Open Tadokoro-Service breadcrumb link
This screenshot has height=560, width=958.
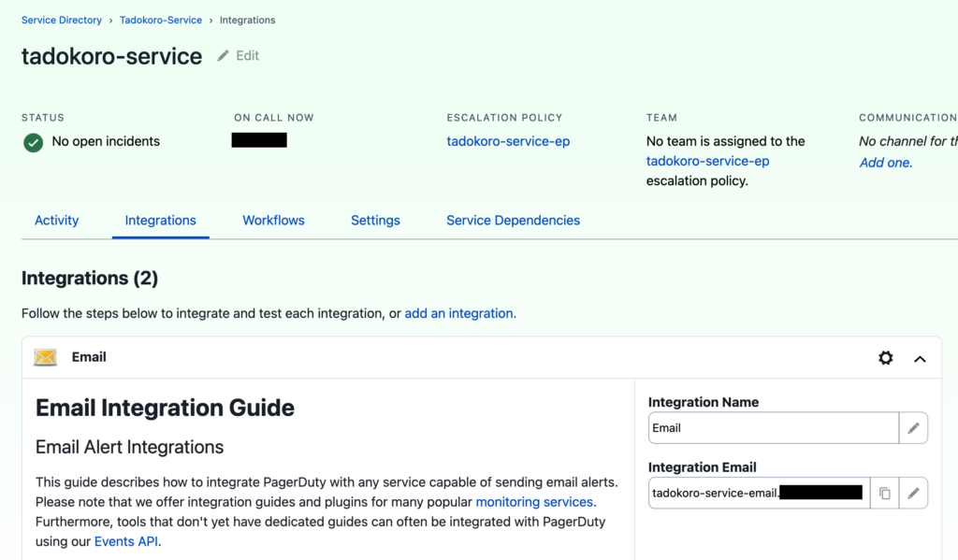tap(161, 21)
